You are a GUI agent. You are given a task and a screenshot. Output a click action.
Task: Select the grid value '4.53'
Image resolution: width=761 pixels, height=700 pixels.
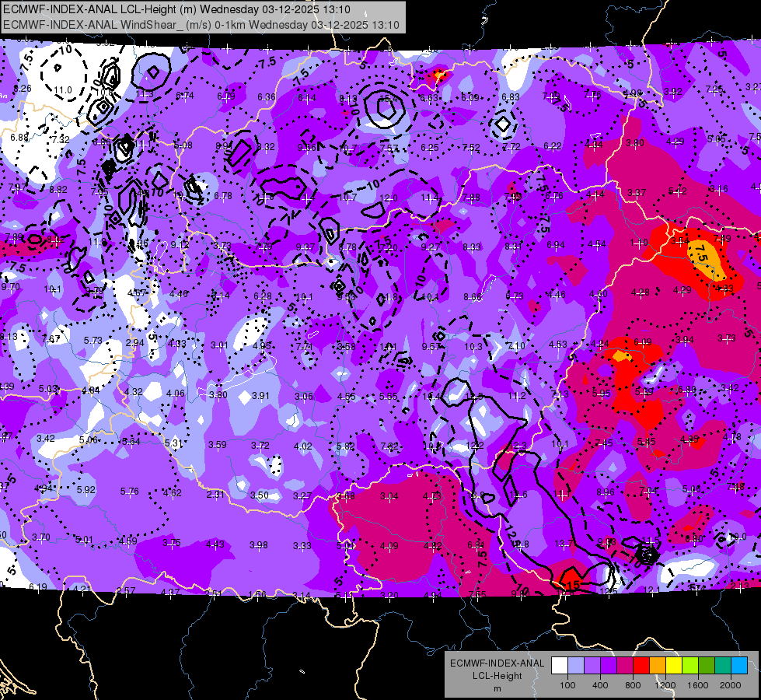coord(557,344)
